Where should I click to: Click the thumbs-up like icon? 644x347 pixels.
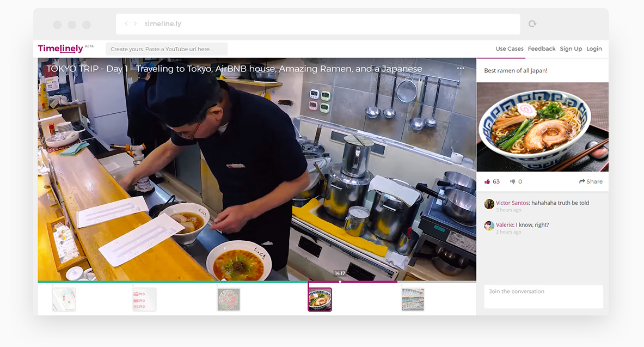487,182
